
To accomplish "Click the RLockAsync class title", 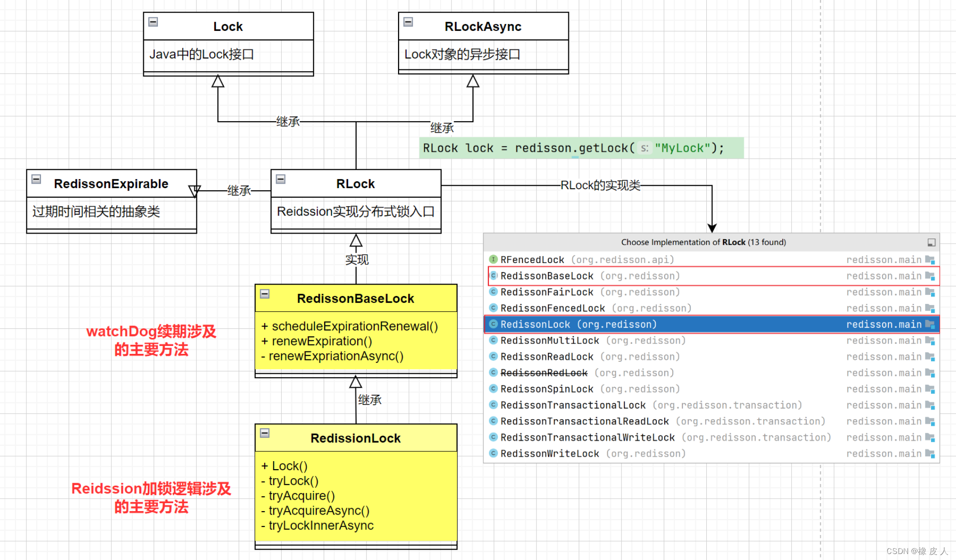I will [483, 26].
